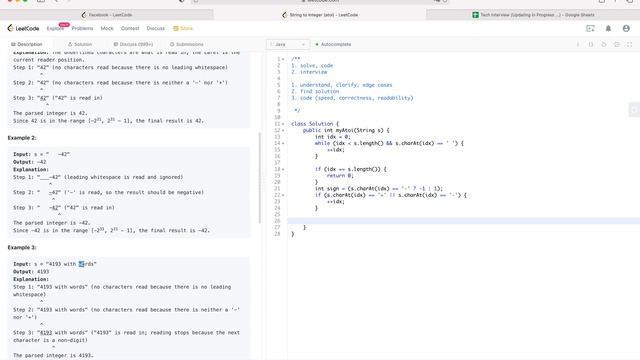Open the Java language dropdown
Viewport: 640px width, 360px height.
pyautogui.click(x=288, y=44)
